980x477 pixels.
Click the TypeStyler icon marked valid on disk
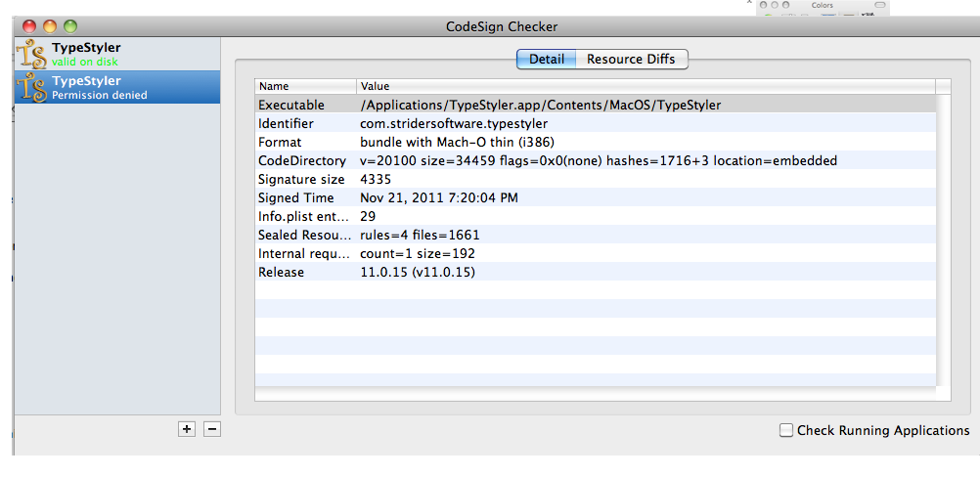32,54
